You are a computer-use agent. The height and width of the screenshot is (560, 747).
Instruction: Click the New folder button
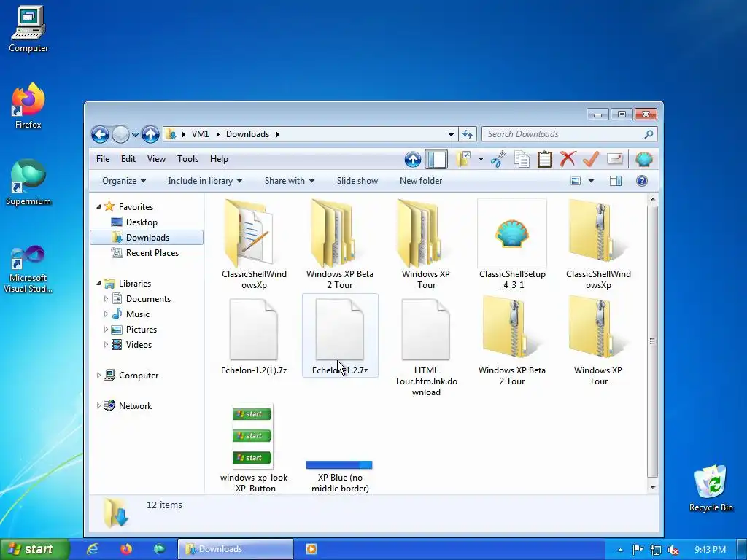[x=421, y=181]
